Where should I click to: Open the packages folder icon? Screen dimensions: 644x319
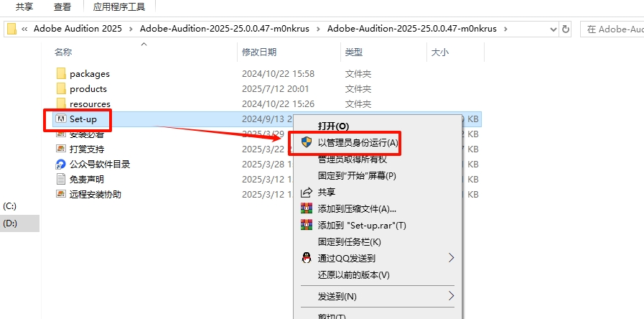(x=61, y=73)
